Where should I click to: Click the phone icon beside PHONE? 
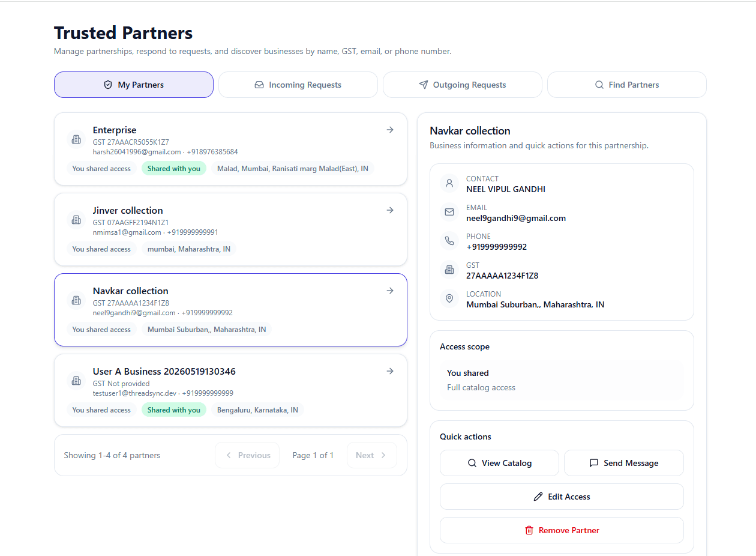(449, 241)
